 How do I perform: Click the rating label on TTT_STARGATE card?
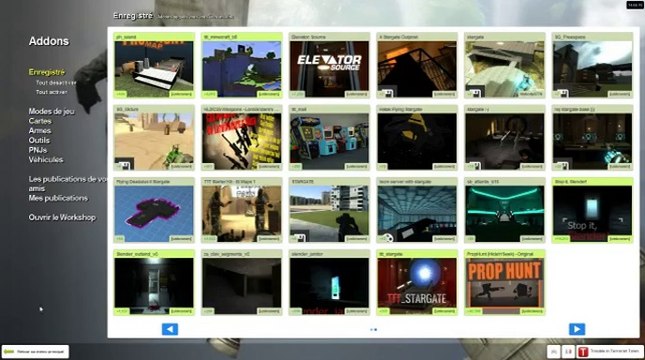coord(383,311)
